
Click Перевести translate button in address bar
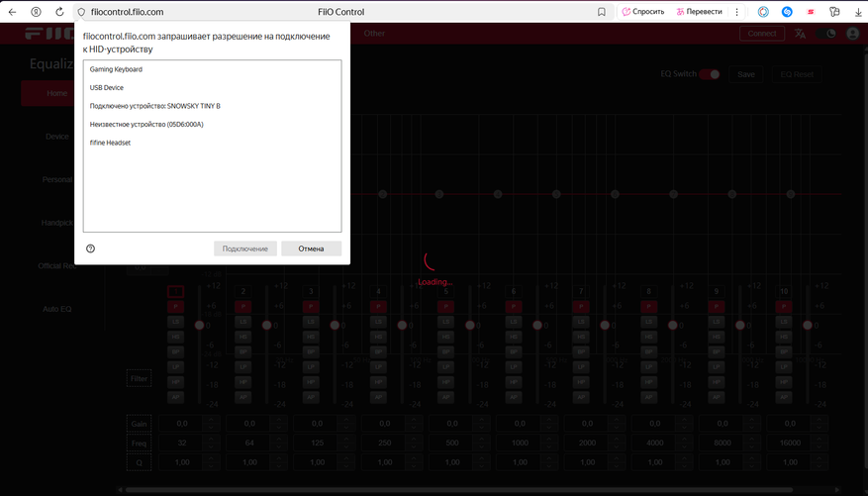[699, 12]
